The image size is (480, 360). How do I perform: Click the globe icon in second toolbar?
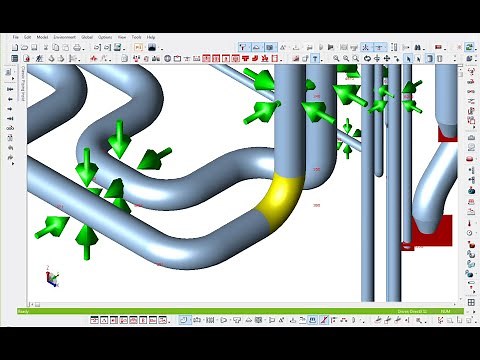pyautogui.click(x=167, y=59)
